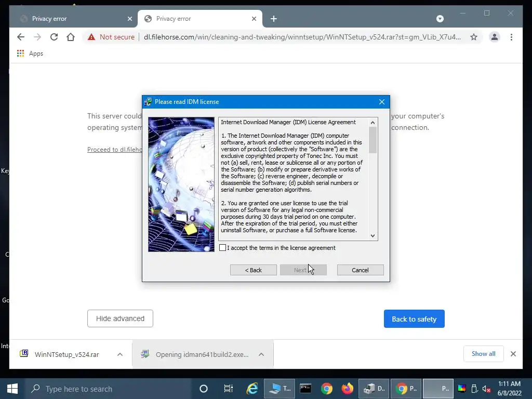Click the address bar URL
532x399 pixels.
(x=302, y=37)
